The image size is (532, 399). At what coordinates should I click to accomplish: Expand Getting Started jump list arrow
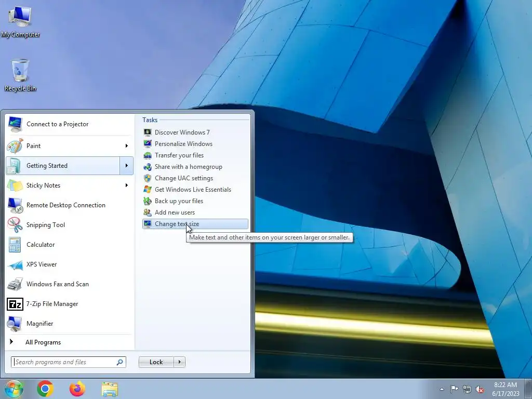pyautogui.click(x=127, y=166)
